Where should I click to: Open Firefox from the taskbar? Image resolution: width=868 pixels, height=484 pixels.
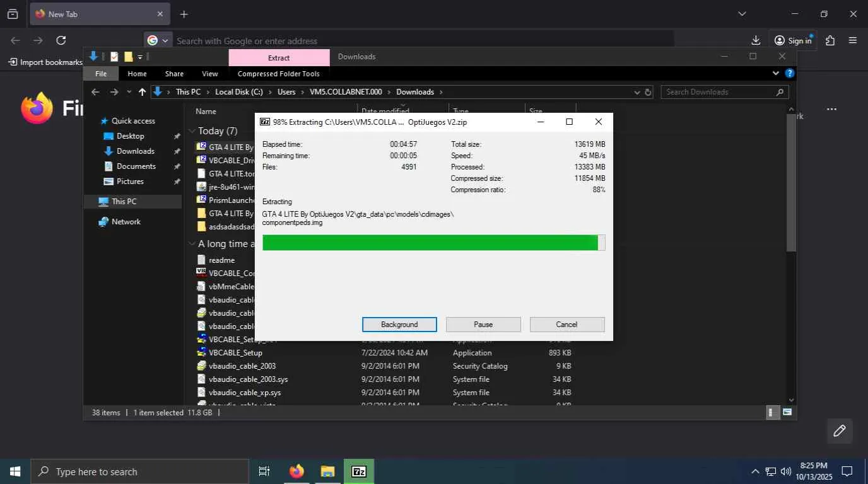[x=296, y=471]
